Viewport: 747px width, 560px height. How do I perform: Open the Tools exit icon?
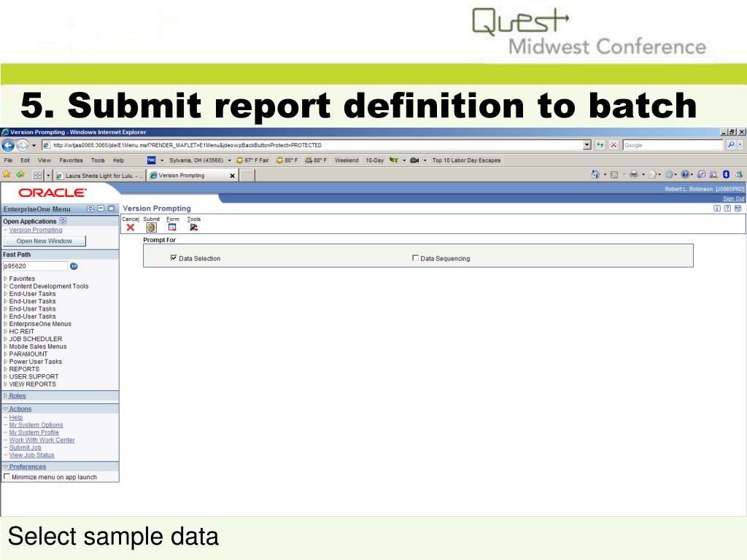(193, 227)
